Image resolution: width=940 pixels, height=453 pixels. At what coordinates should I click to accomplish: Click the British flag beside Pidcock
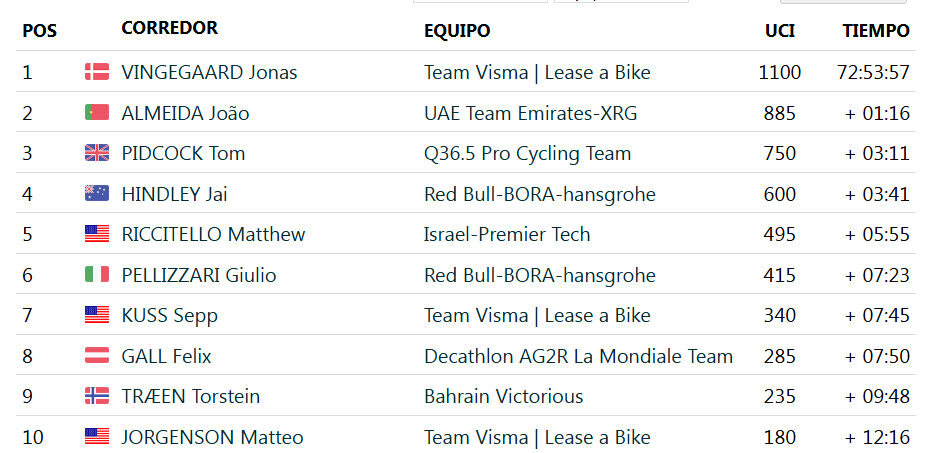97,153
